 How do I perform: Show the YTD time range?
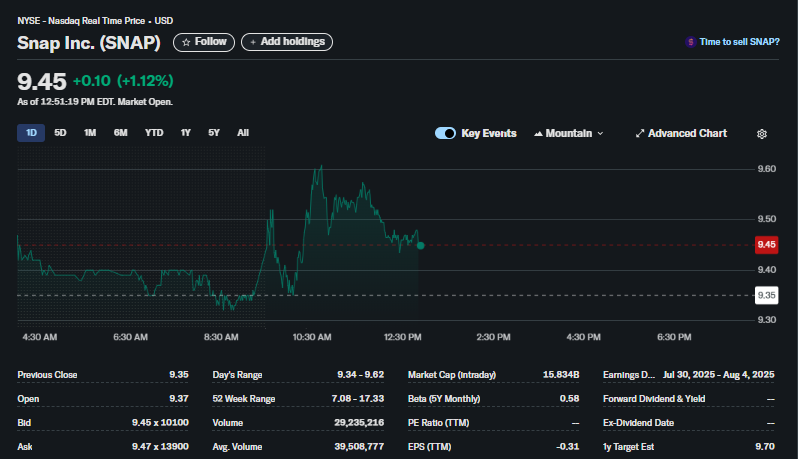[154, 133]
